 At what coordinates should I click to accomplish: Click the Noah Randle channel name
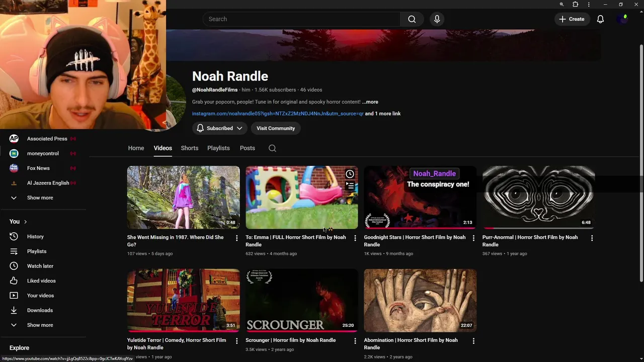coord(230,76)
